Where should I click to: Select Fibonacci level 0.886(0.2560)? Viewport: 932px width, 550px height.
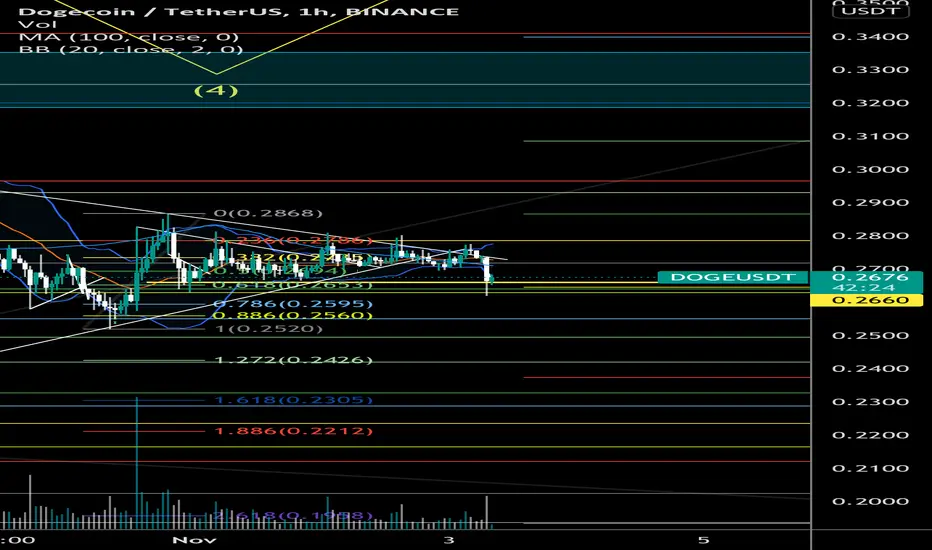click(x=293, y=315)
